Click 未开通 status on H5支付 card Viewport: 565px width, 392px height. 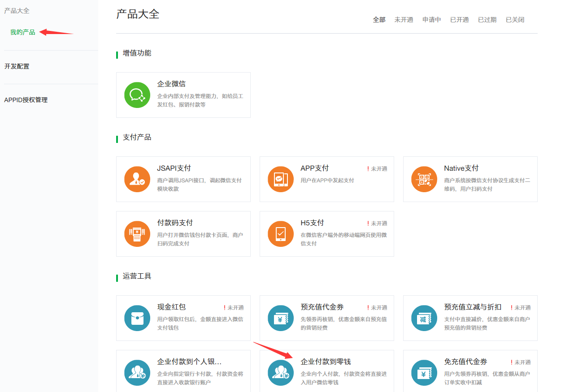pos(377,224)
